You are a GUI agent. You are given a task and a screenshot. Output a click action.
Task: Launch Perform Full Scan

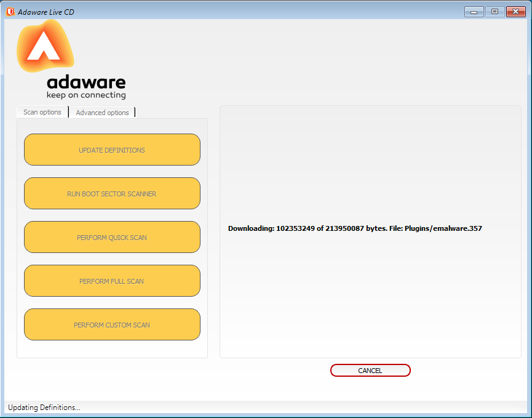click(112, 281)
